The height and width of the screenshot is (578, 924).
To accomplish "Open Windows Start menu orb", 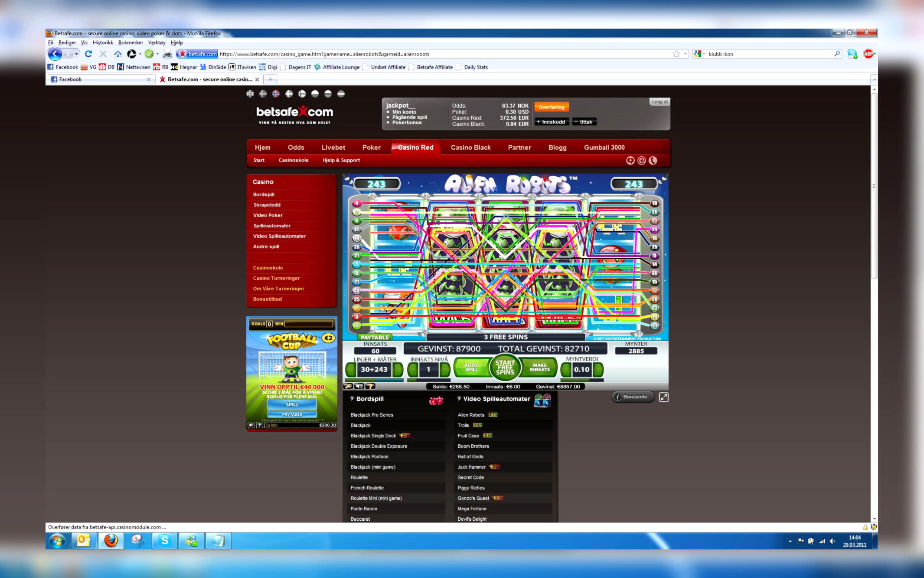I will click(57, 541).
